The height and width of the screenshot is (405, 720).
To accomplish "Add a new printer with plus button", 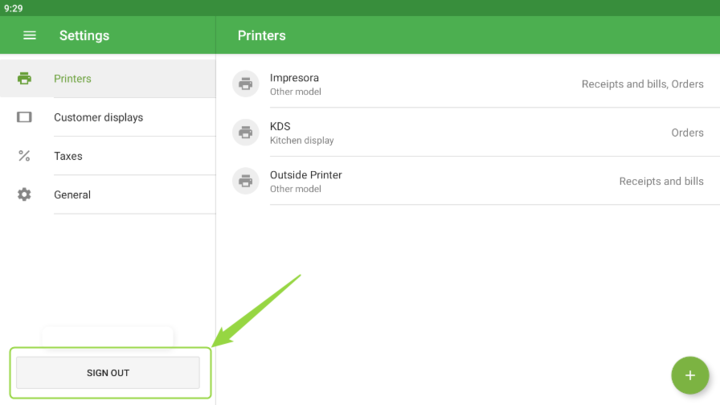I will point(689,376).
